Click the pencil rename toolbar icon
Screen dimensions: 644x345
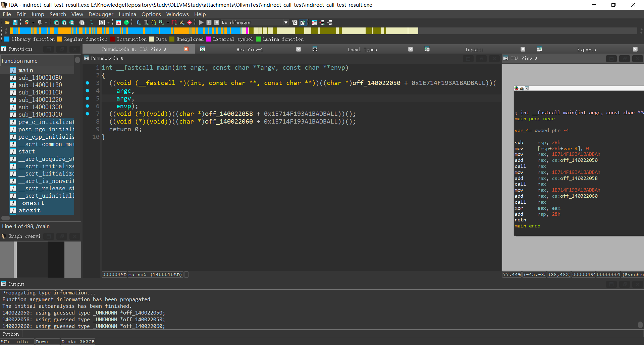[x=182, y=22]
